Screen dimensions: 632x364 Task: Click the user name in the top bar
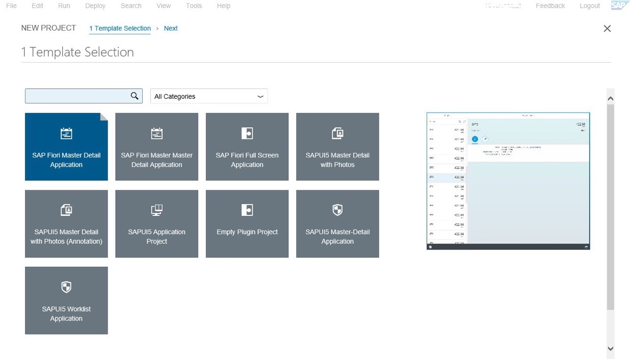(503, 6)
